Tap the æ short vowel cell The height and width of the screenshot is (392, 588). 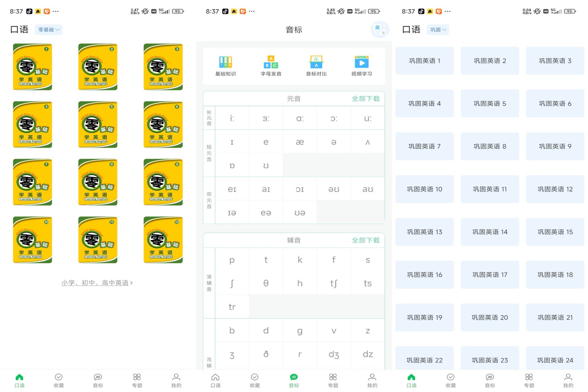300,142
